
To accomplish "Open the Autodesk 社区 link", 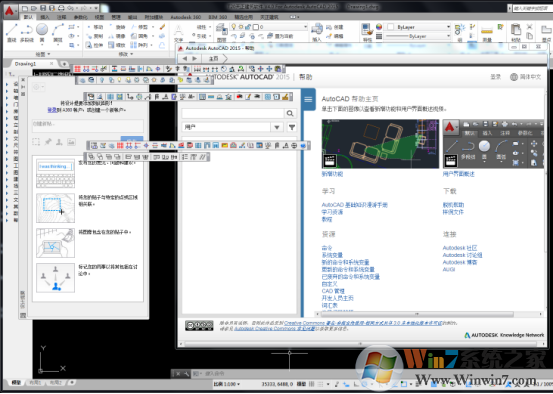I will click(460, 248).
